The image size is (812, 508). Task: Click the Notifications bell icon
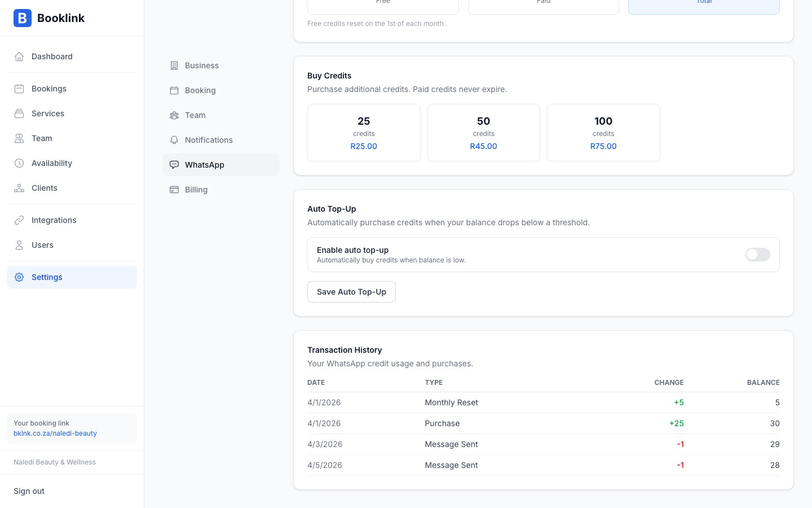[174, 140]
